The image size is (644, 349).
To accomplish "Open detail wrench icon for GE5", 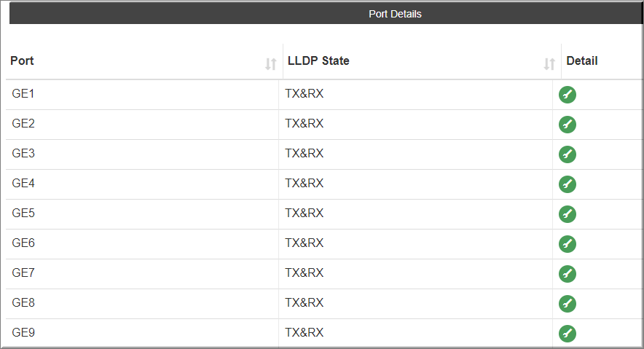I will pos(568,214).
